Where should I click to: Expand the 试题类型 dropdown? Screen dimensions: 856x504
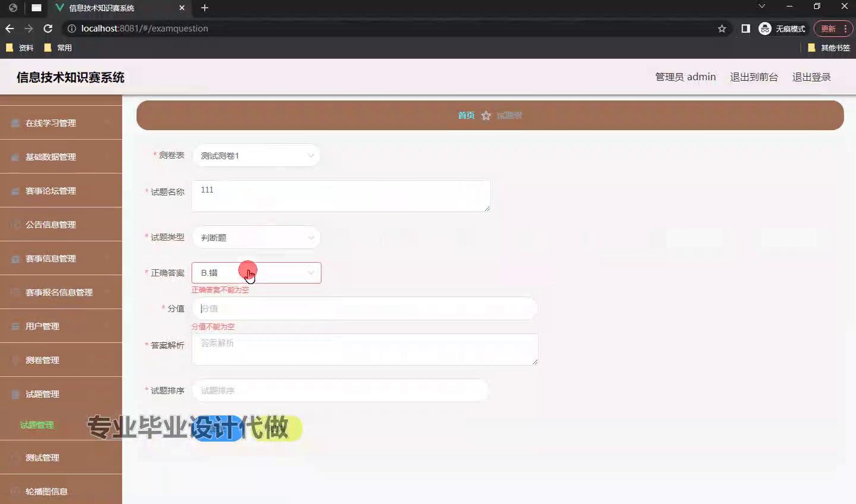(256, 238)
